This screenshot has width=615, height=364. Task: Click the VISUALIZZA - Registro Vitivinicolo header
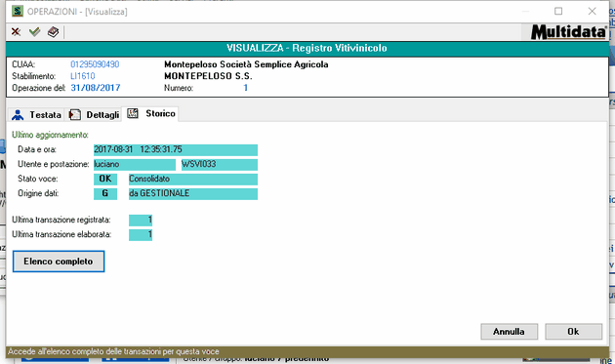(x=307, y=48)
